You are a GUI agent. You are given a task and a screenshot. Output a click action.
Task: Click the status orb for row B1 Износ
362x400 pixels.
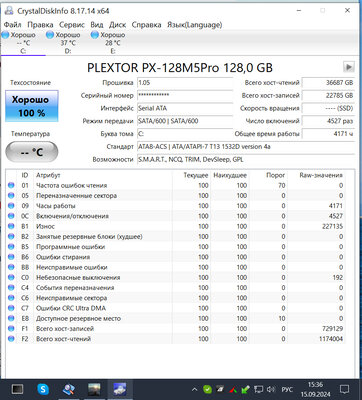[x=11, y=226]
